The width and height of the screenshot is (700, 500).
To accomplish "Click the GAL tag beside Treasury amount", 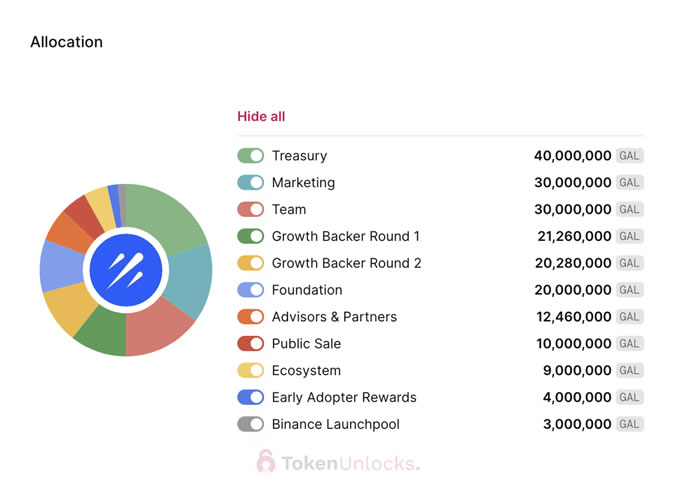I will tap(629, 156).
